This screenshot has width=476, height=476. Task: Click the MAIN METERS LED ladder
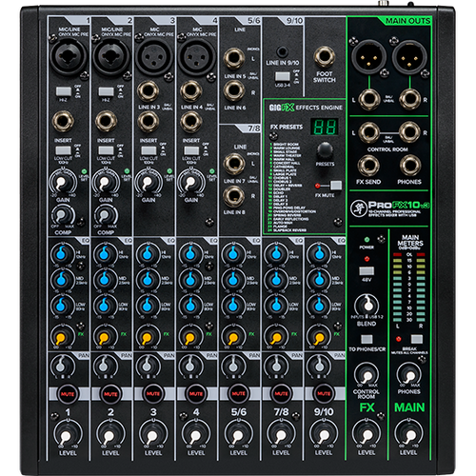(x=408, y=288)
